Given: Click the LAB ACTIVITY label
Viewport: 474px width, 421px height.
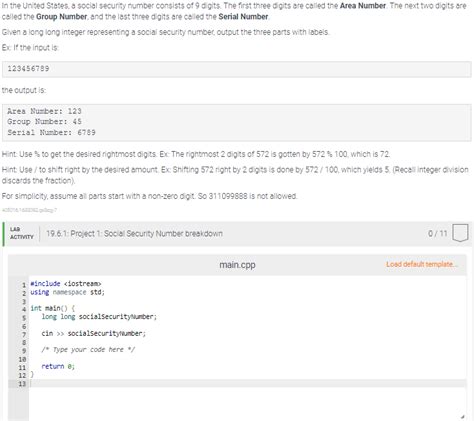Looking at the screenshot, I should pos(22,233).
